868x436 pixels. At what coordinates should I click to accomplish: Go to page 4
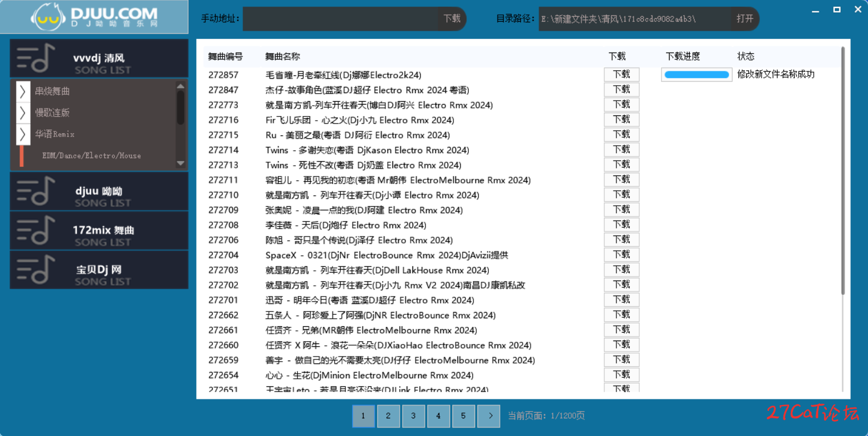coord(439,416)
